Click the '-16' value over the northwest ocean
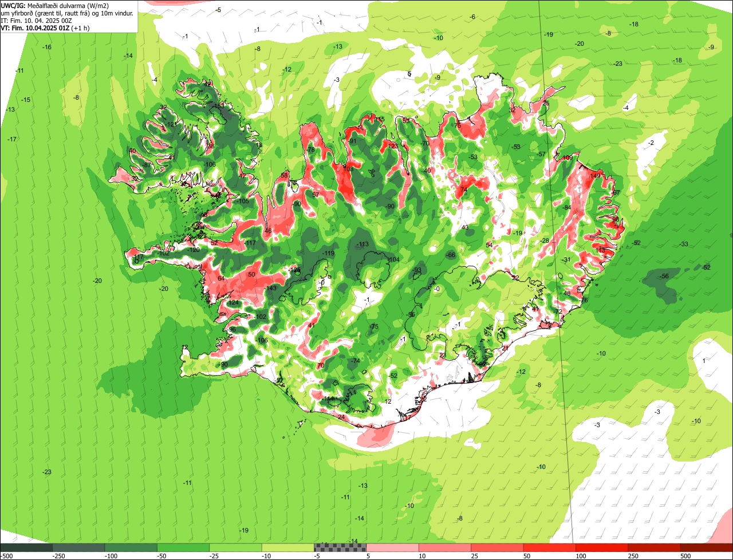Image resolution: width=733 pixels, height=560 pixels. pyautogui.click(x=48, y=47)
